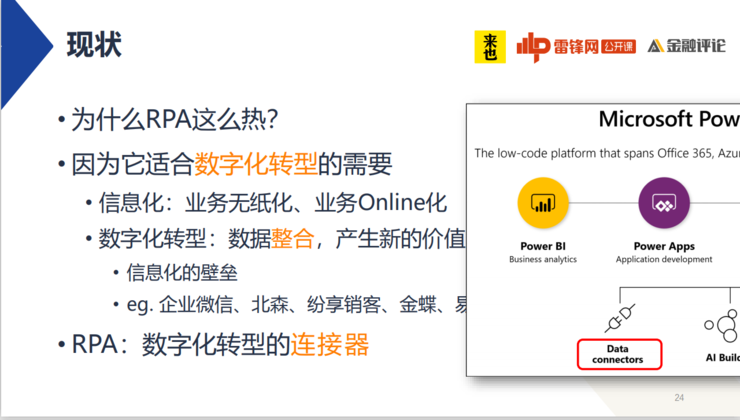Image resolution: width=740 pixels, height=420 pixels.
Task: Click the Power Apps label
Action: (x=664, y=246)
